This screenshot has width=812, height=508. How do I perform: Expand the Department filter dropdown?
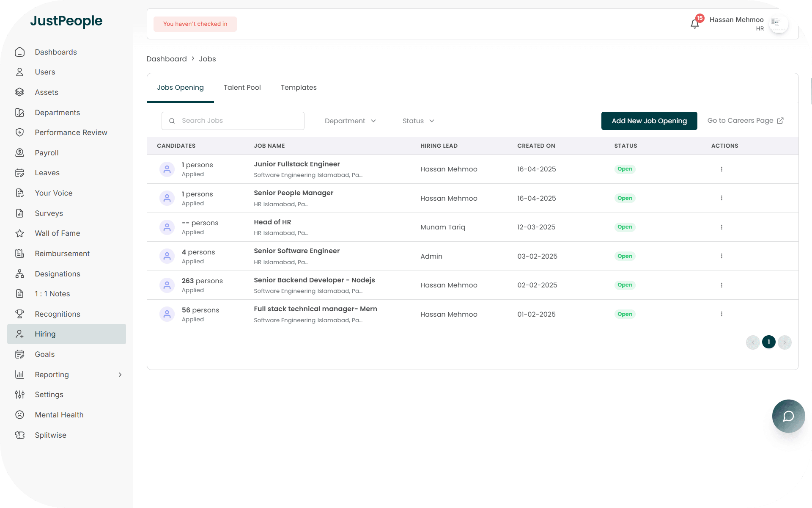pos(350,121)
